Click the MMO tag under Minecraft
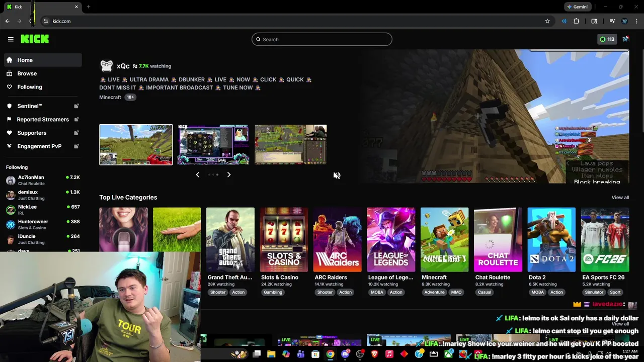644x362 pixels. 456,292
